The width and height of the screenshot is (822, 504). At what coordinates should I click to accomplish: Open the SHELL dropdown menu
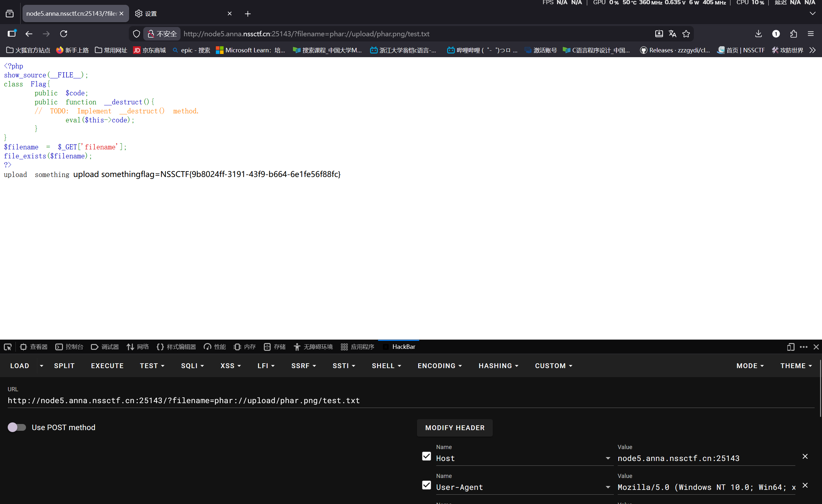(x=386, y=366)
